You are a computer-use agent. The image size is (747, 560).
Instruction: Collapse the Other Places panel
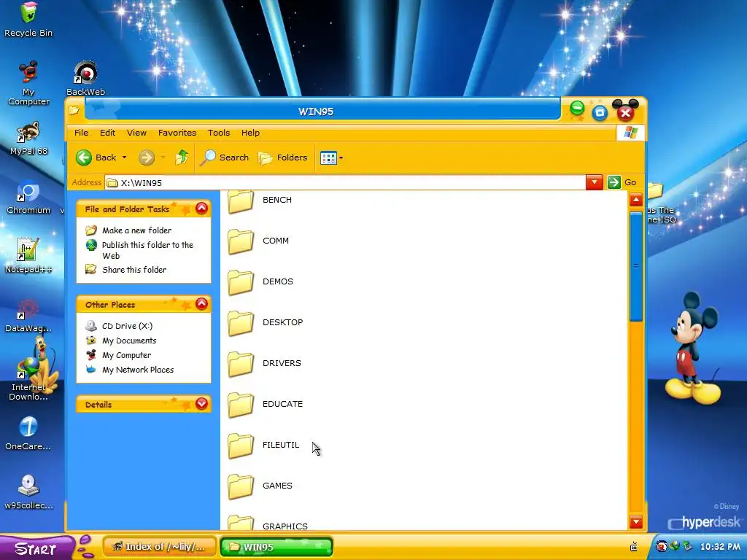pos(201,304)
